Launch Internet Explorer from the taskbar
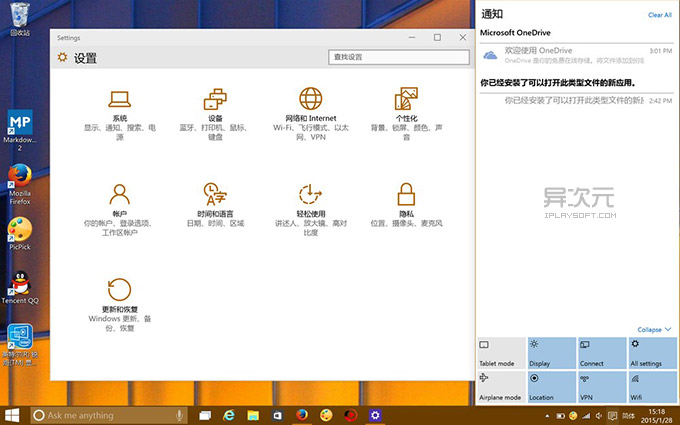680x425 pixels. 229,415
